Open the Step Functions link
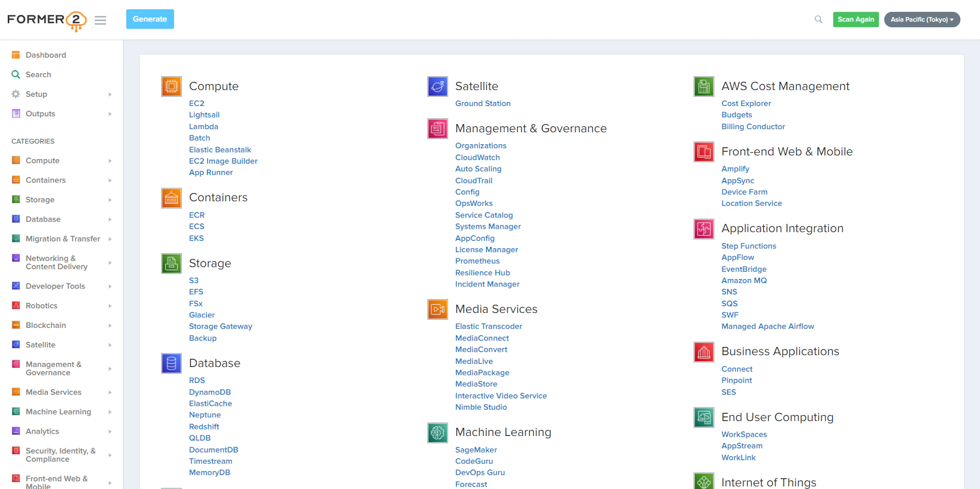The image size is (980, 489). click(749, 246)
